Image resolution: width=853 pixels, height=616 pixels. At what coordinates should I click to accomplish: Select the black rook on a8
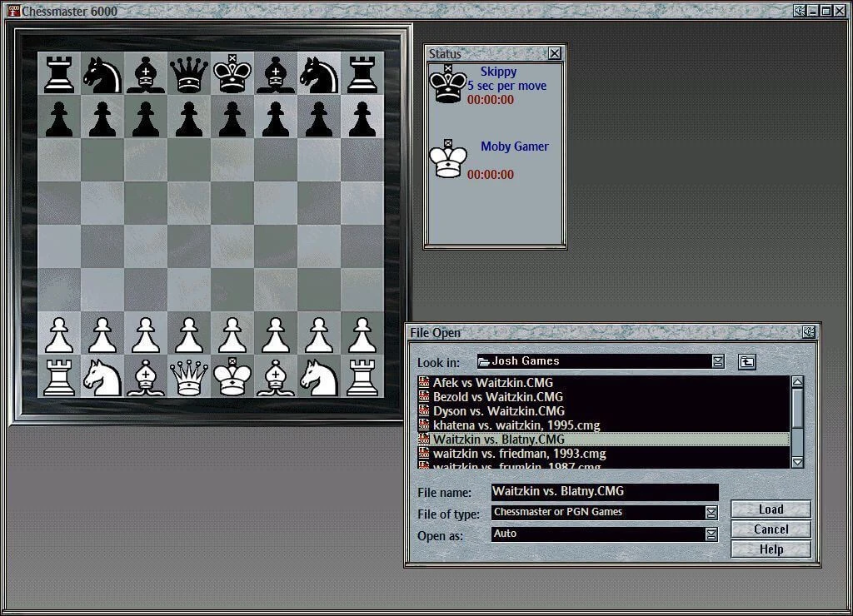coord(59,73)
